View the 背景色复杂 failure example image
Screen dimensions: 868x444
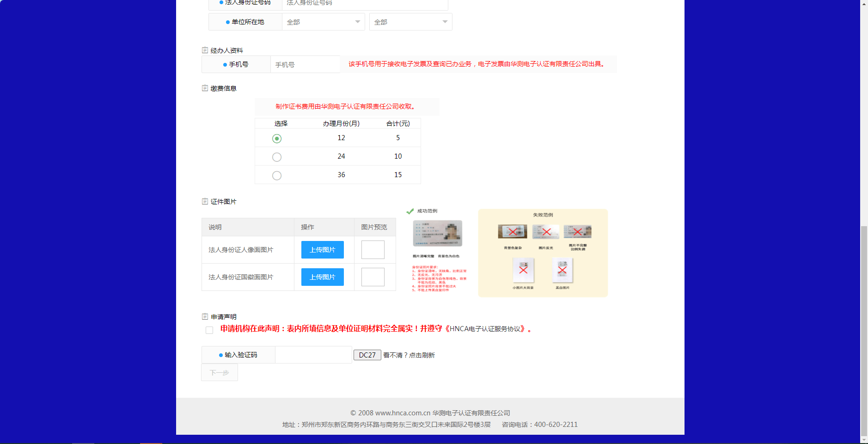click(x=513, y=231)
